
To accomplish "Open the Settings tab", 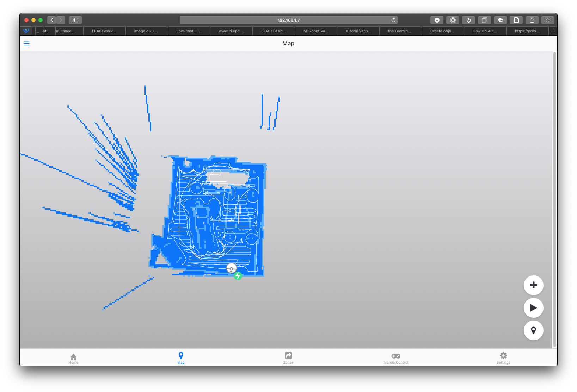I will 503,358.
